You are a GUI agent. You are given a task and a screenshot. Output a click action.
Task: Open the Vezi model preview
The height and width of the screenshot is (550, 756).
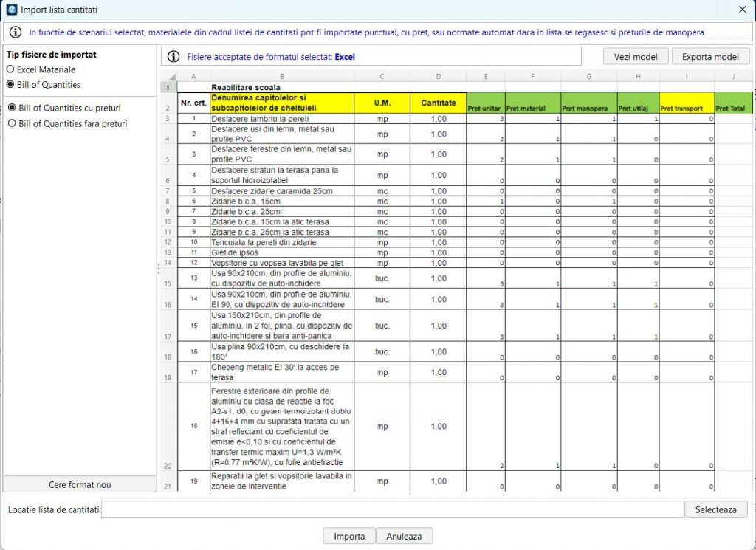tap(636, 56)
